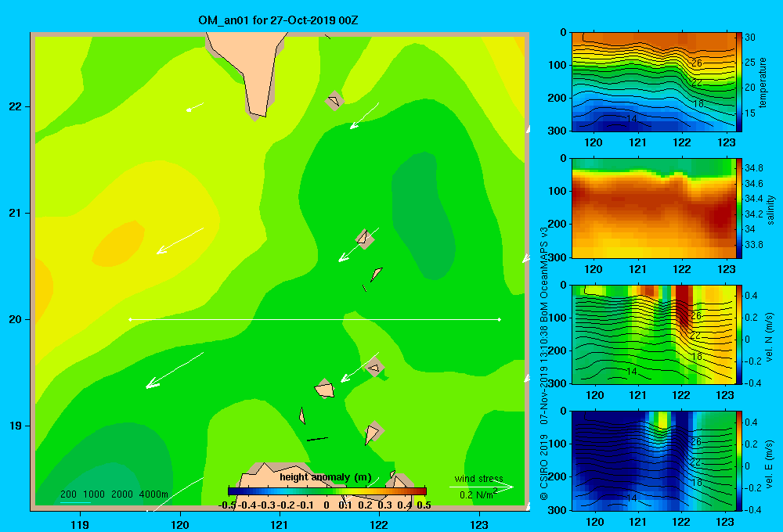Click the "18" contour label in vel. N panel
Screen dimensions: 783x532
[698, 356]
